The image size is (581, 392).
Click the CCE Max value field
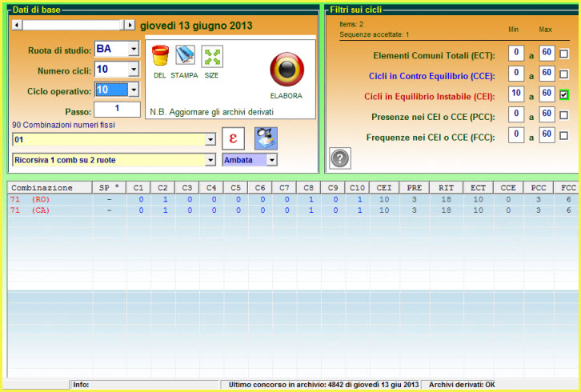coord(547,73)
